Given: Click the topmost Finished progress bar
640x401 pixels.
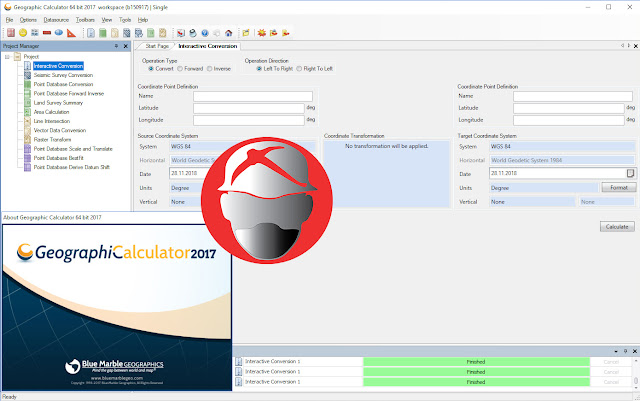Looking at the screenshot, I should tap(476, 362).
